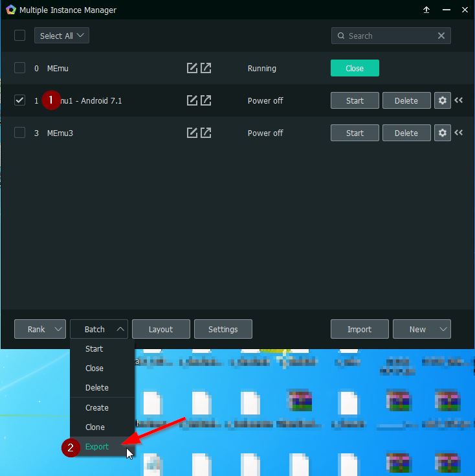Choose Start in the Batch menu
This screenshot has height=476, width=475.
click(x=102, y=349)
